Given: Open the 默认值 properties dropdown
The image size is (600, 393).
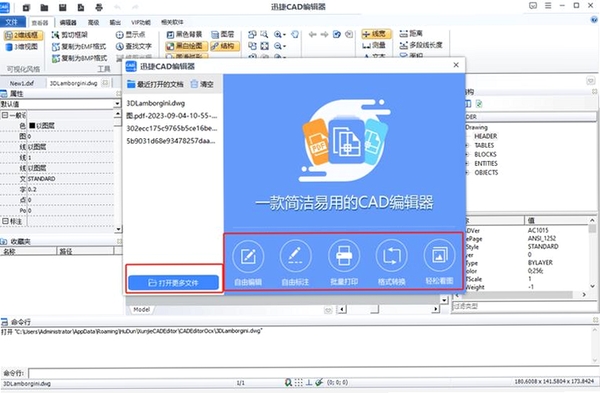Looking at the screenshot, I should [x=117, y=104].
